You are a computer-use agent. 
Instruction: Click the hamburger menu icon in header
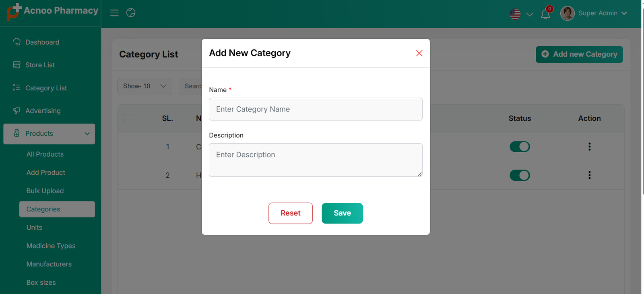(x=114, y=13)
